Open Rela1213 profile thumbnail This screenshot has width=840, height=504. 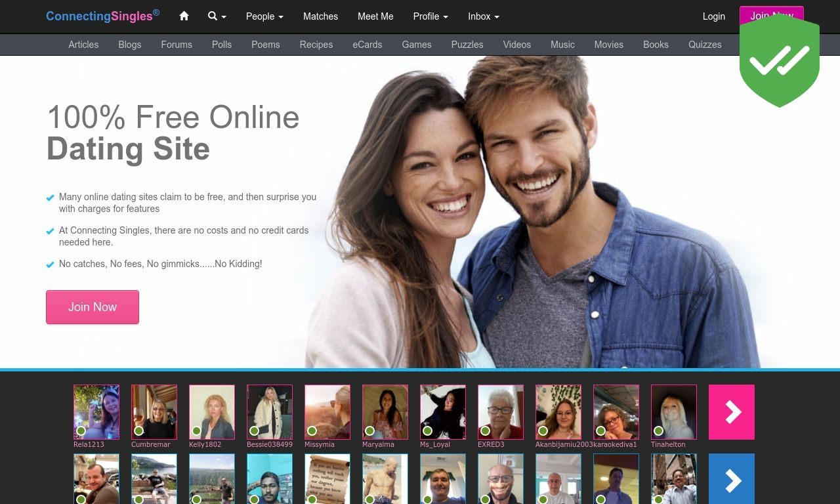(96, 412)
